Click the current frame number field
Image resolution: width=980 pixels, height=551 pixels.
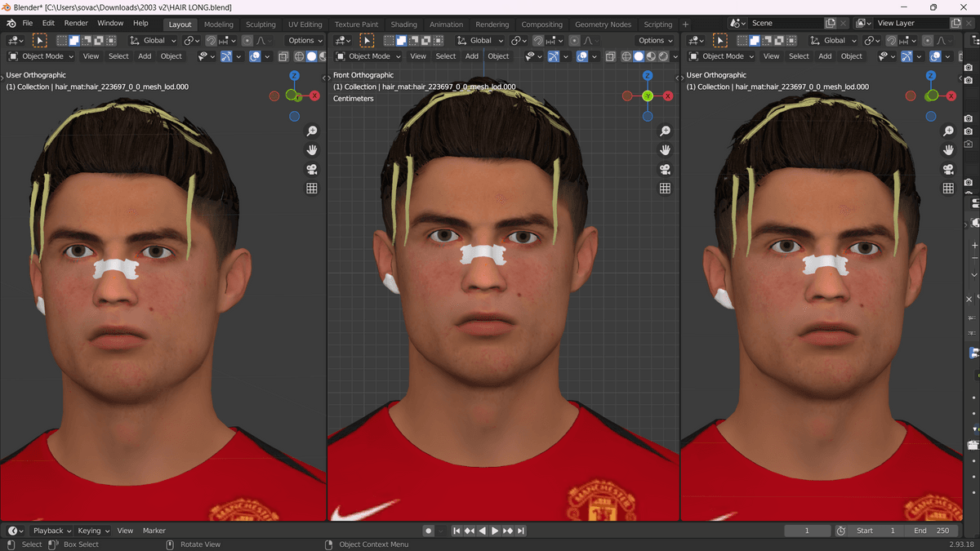point(807,531)
